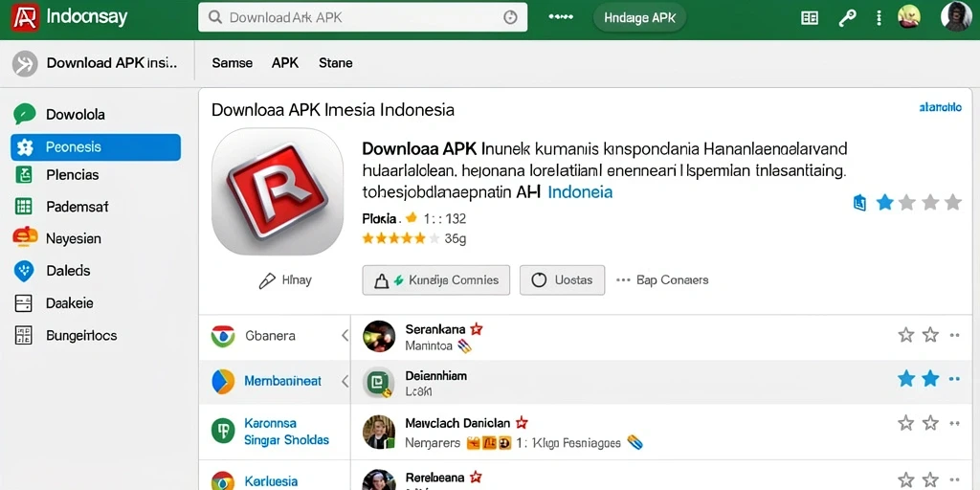The width and height of the screenshot is (980, 490).
Task: Click the green document icon beside Plencias
Action: (23, 175)
